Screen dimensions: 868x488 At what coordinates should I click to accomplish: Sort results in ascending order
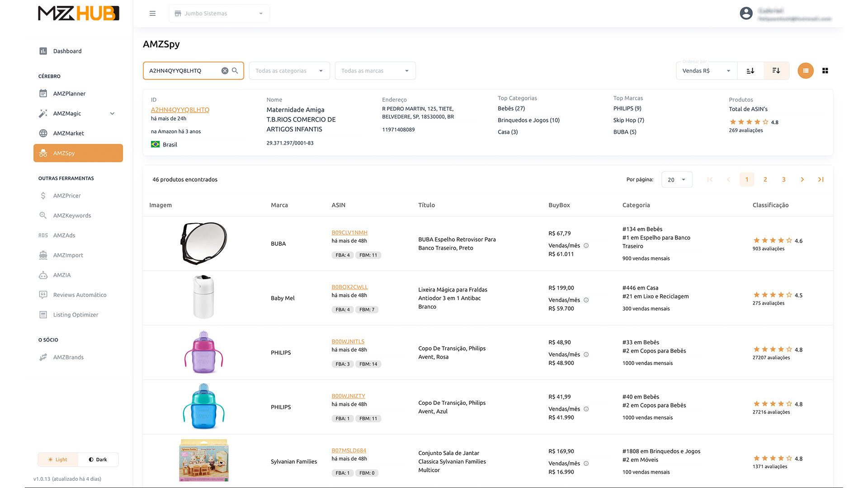750,70
